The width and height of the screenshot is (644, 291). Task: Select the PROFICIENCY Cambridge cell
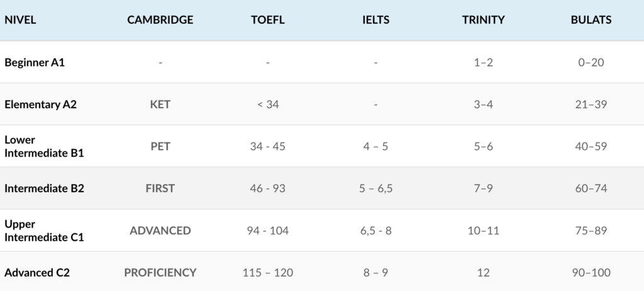(160, 272)
